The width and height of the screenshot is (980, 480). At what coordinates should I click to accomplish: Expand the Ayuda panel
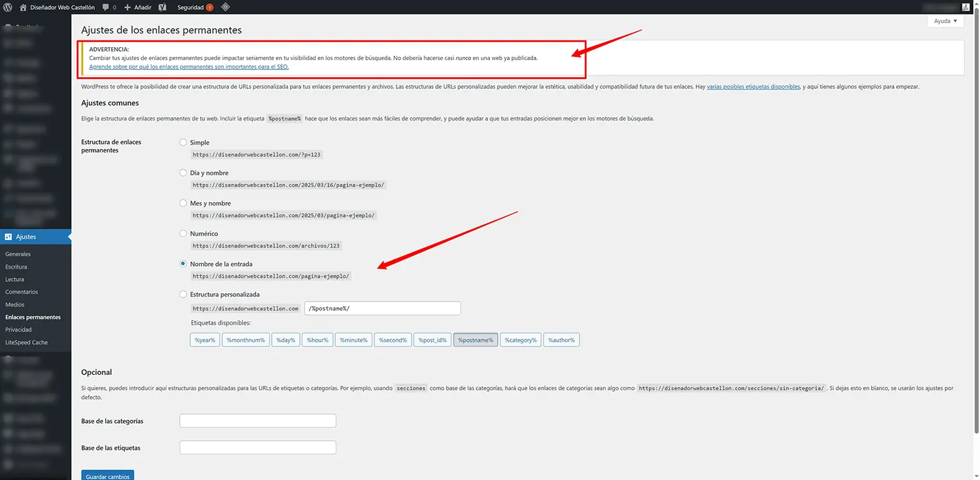click(x=945, y=20)
